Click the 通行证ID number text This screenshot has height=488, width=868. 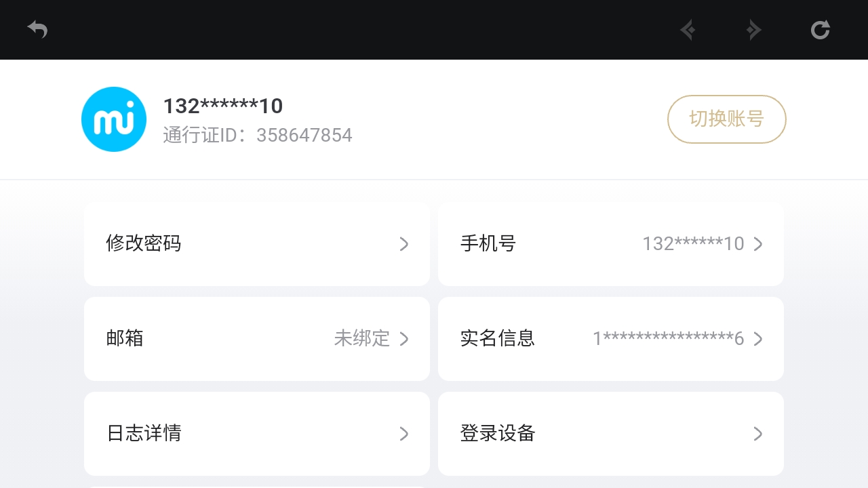tap(304, 136)
